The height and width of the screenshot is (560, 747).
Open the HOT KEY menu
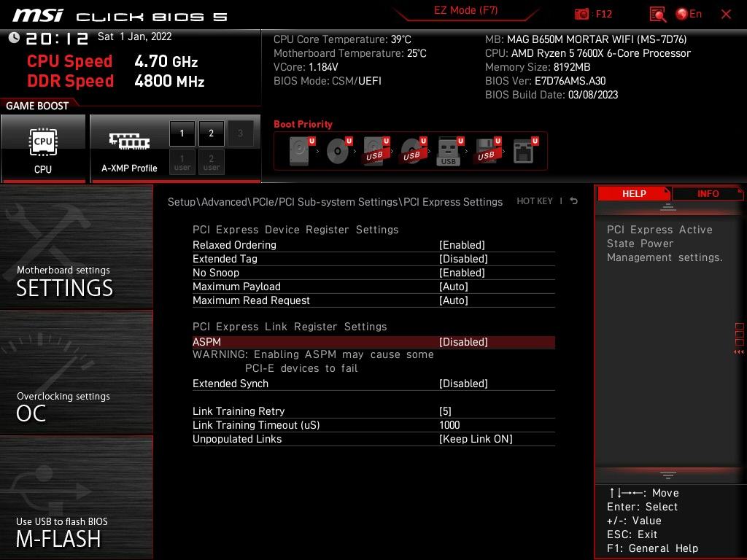[535, 201]
